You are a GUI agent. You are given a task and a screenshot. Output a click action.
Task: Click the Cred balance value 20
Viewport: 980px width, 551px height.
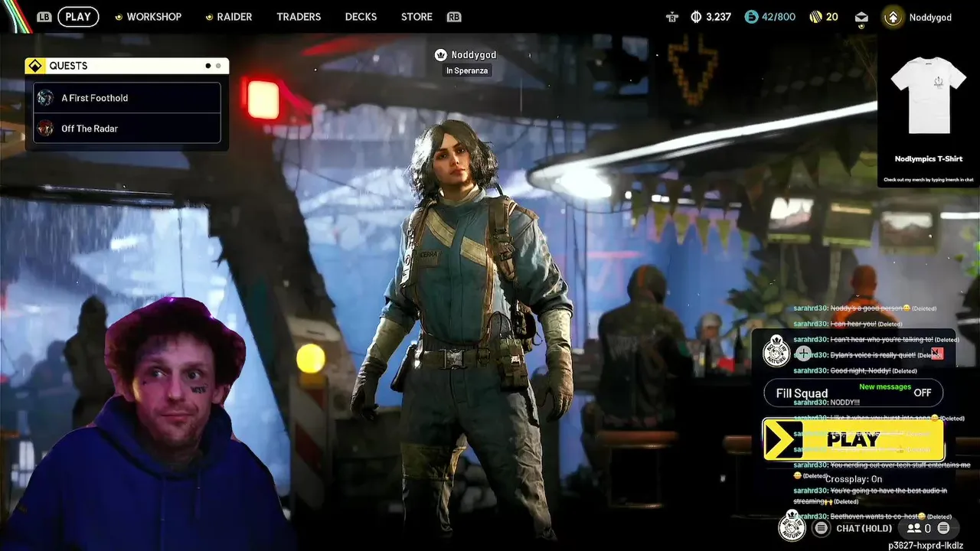(x=832, y=17)
